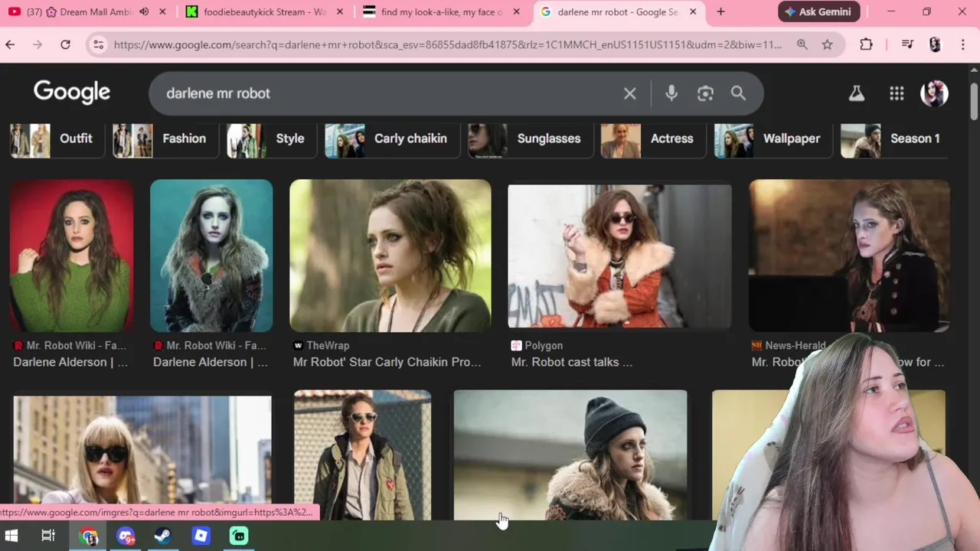Open Windows Start menu
This screenshot has height=551, width=980.
[x=11, y=536]
